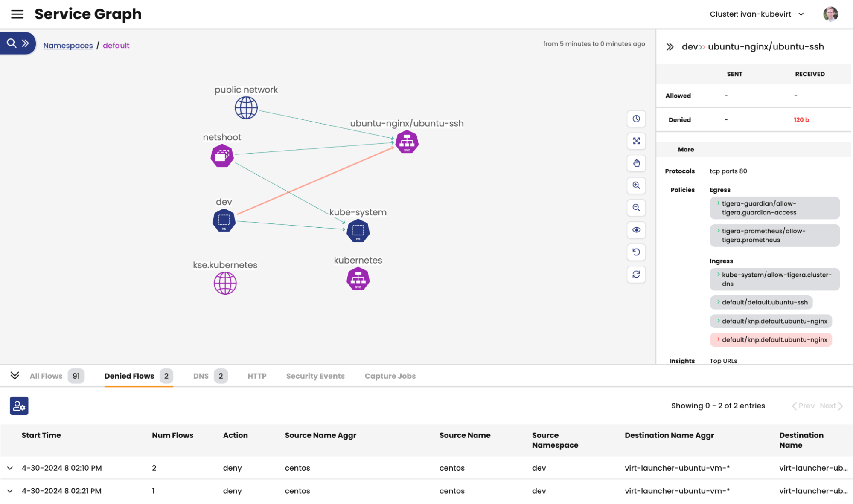Open the Capture Jobs tab
The image size is (853, 504).
pyautogui.click(x=390, y=376)
